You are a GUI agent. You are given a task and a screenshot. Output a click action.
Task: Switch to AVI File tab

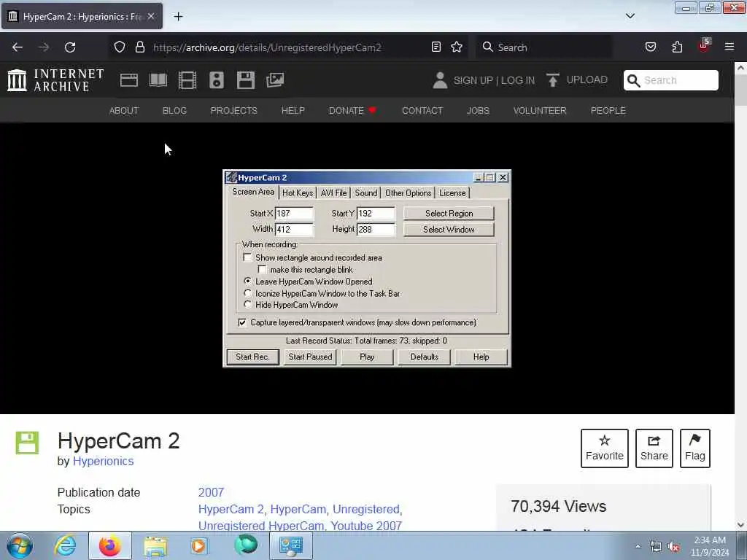[333, 192]
